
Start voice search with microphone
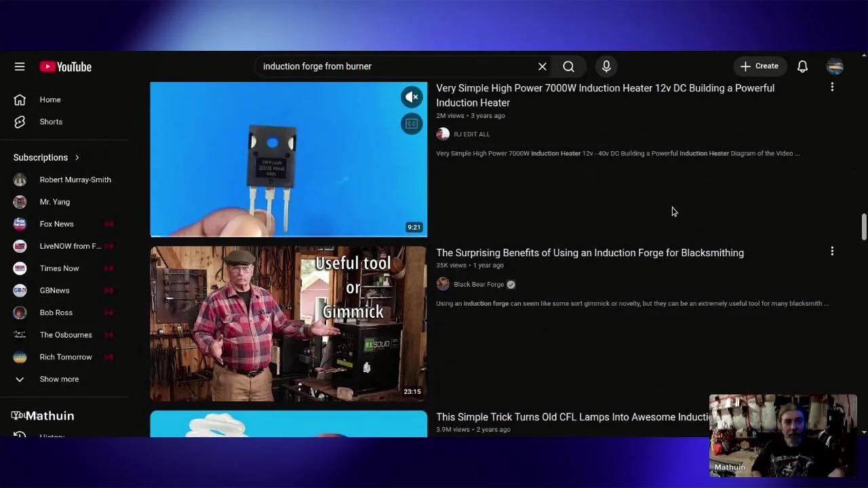[x=606, y=66]
